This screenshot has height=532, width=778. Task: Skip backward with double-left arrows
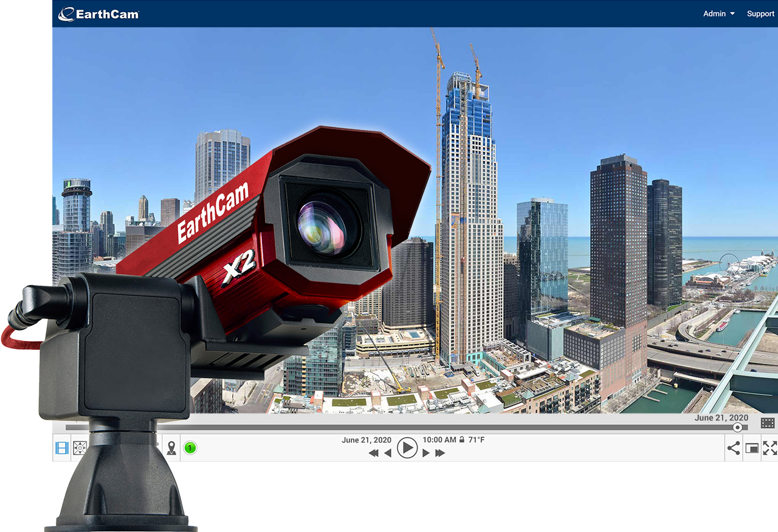pos(373,453)
